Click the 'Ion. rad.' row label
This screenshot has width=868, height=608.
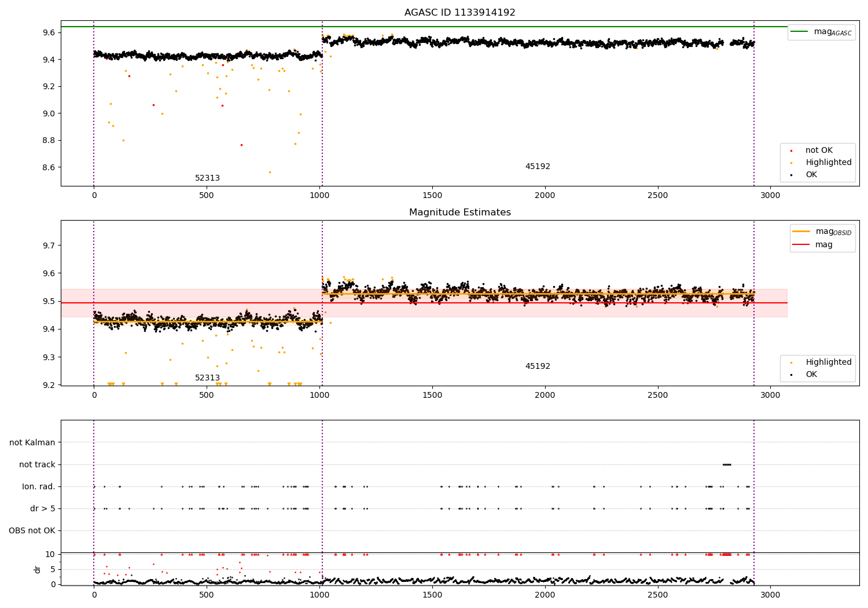[39, 487]
